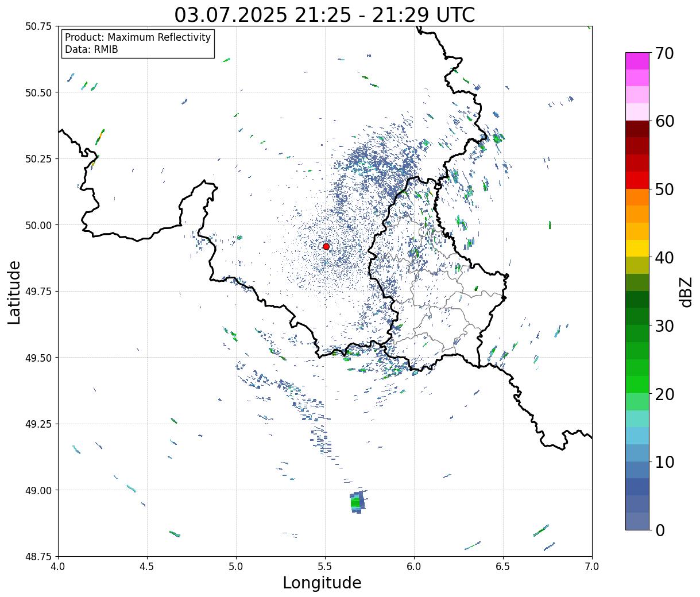Viewport: 700px width, 597px height.
Task: Click the colorbar tick label 70
Action: point(664,53)
